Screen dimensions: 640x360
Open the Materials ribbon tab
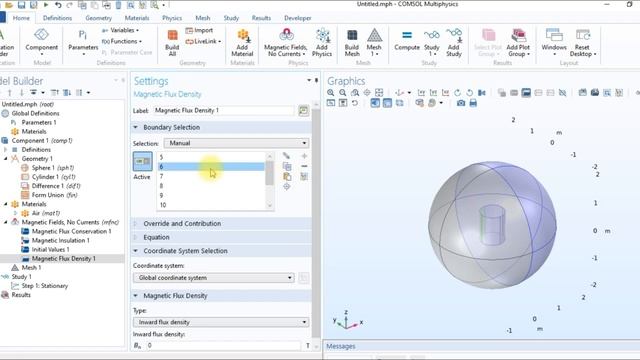[137, 18]
